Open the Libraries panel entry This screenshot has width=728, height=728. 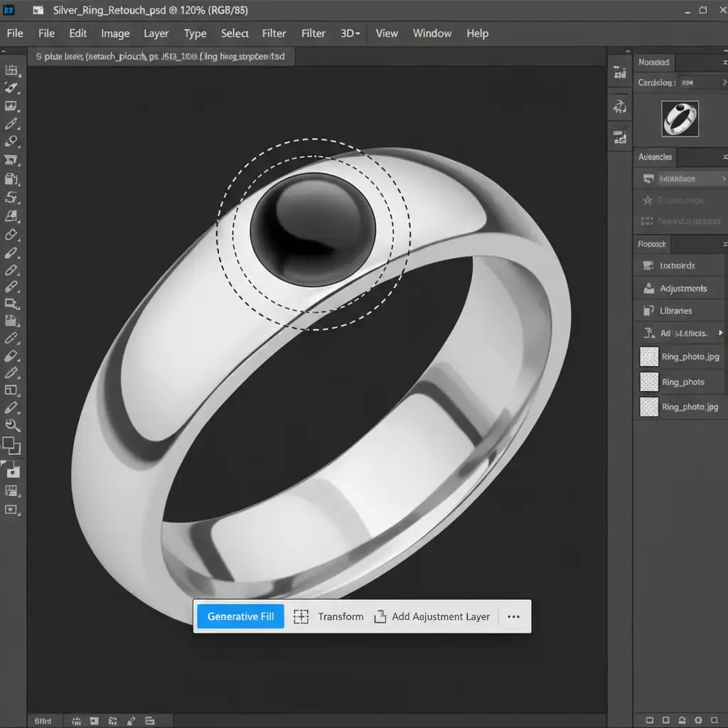(675, 311)
